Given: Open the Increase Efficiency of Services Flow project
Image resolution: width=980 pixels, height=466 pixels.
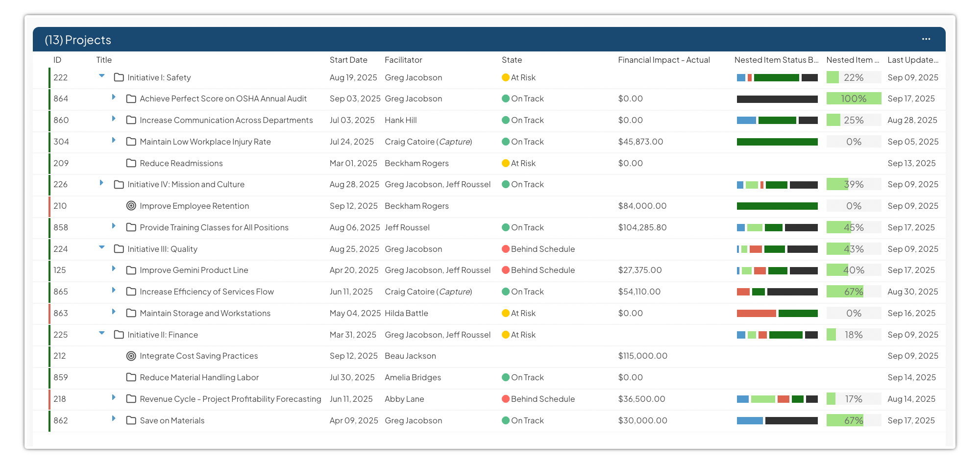Looking at the screenshot, I should point(206,292).
